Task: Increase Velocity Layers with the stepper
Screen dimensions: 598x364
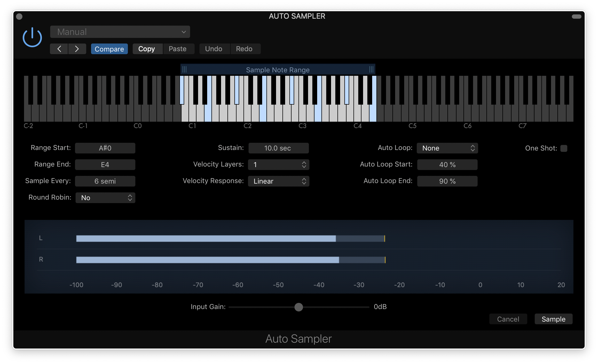Action: coord(304,163)
